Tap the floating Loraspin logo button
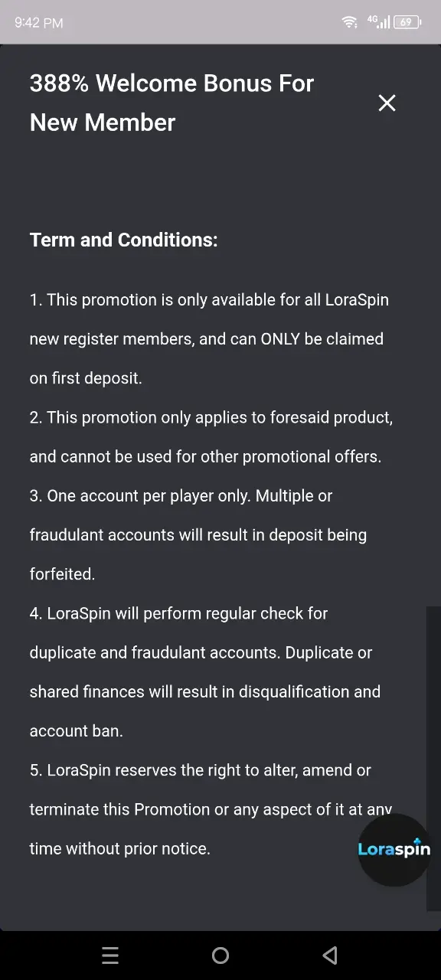The height and width of the screenshot is (980, 441). [394, 849]
